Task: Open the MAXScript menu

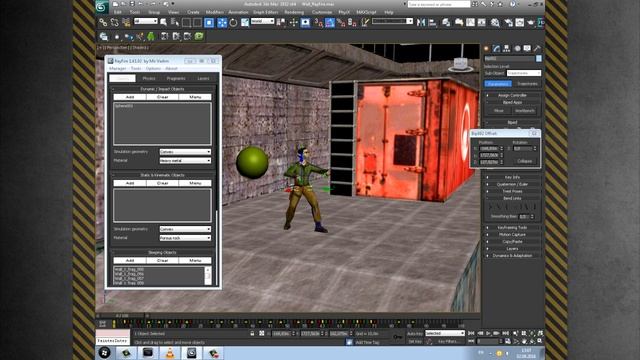Action: pyautogui.click(x=367, y=12)
